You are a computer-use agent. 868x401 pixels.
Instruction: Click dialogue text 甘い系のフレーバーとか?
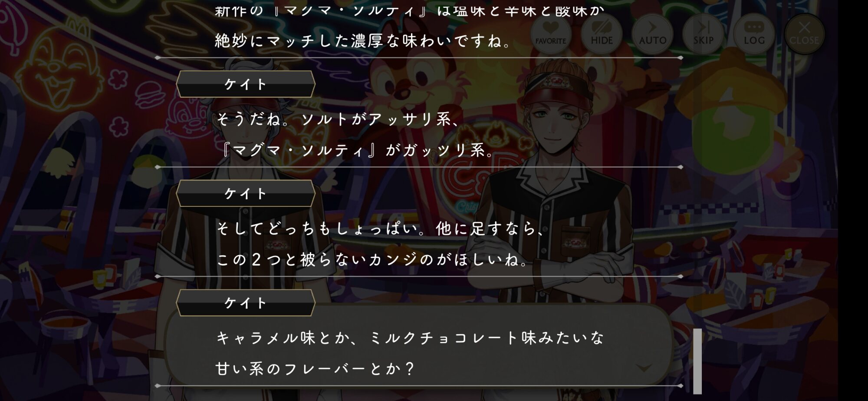click(316, 369)
